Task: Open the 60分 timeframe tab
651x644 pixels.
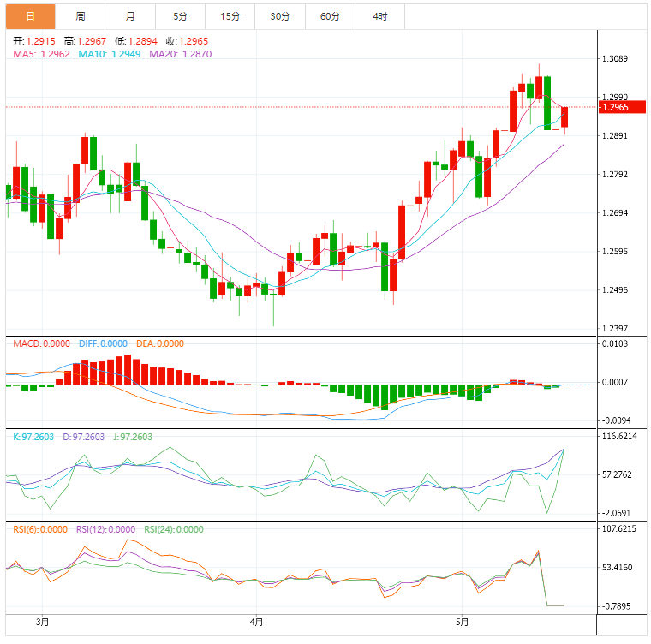Action: click(x=330, y=16)
